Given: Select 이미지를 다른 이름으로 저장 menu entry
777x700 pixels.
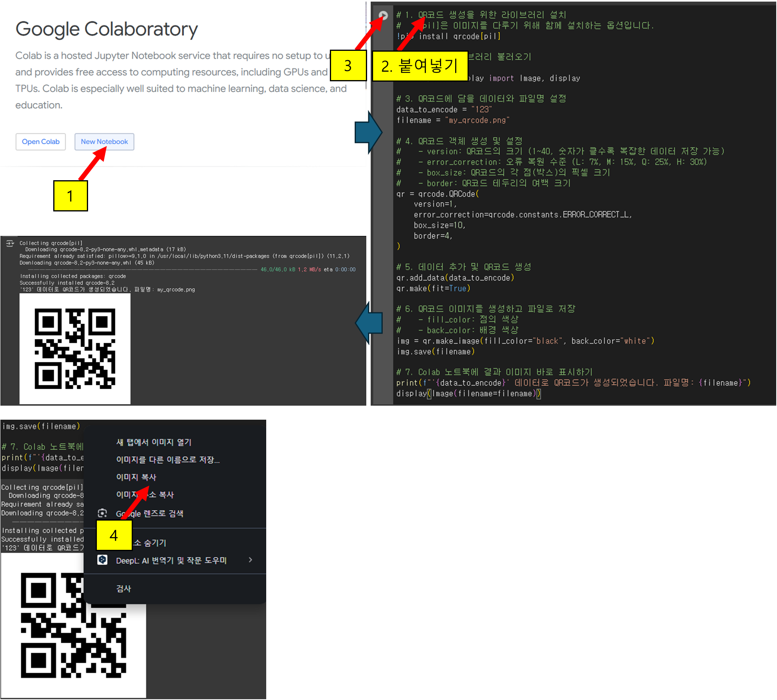Looking at the screenshot, I should (x=168, y=460).
